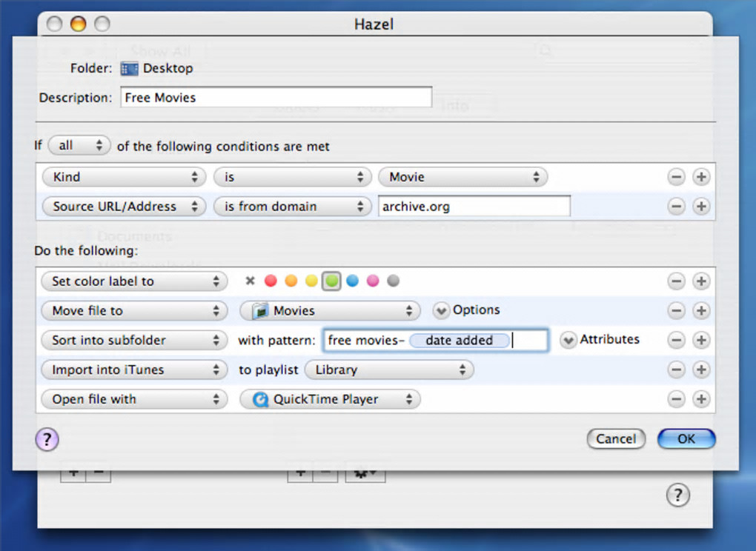This screenshot has height=551, width=756.
Task: Open the Set color label to action dropdown
Action: click(134, 281)
